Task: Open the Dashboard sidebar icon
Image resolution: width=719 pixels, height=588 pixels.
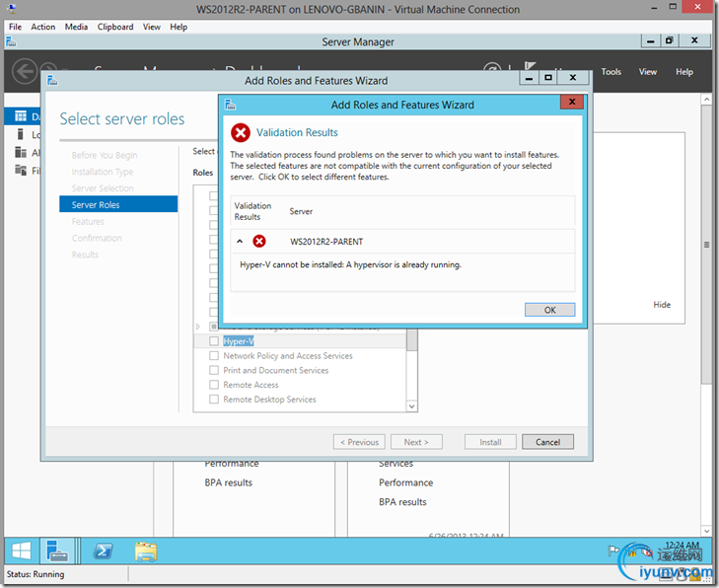Action: pyautogui.click(x=21, y=116)
